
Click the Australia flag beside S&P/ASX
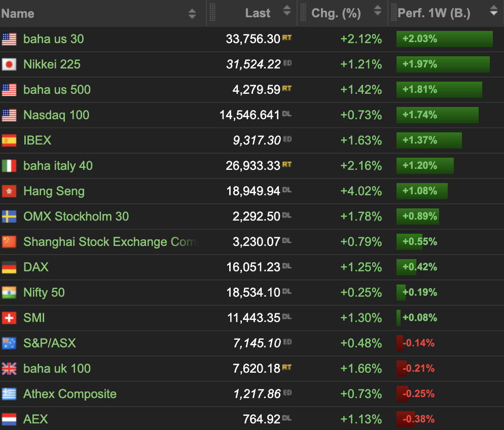pyautogui.click(x=9, y=344)
